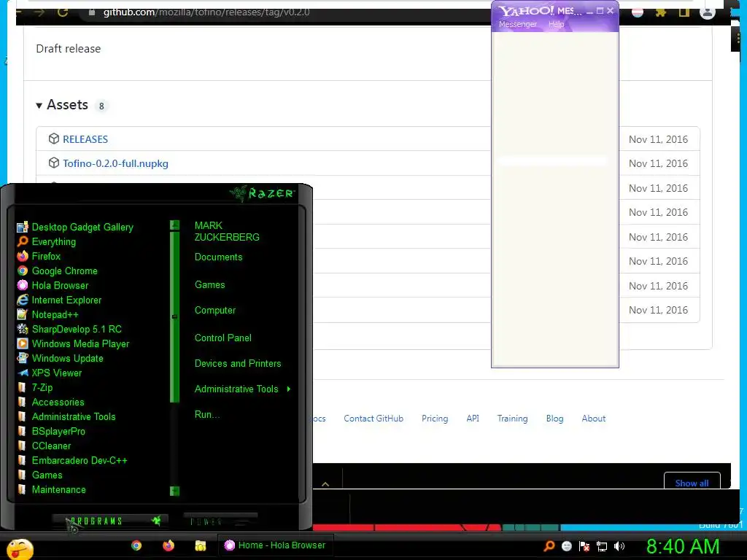The height and width of the screenshot is (560, 747).
Task: Open volume speaker tray icon
Action: click(619, 546)
